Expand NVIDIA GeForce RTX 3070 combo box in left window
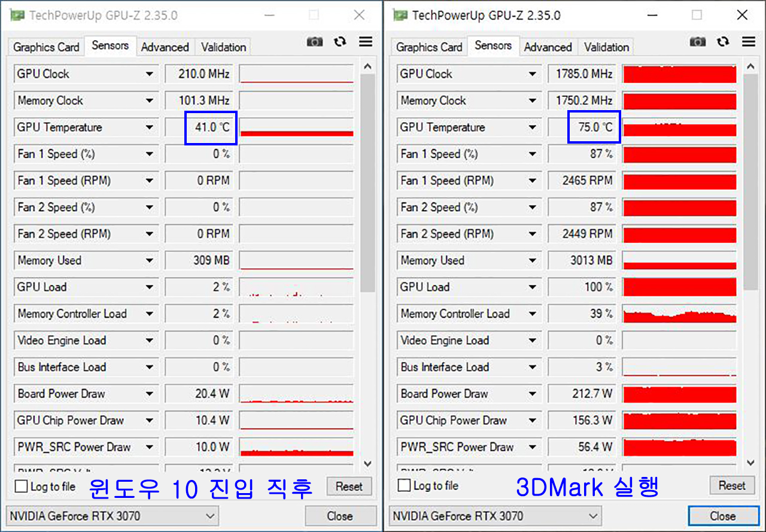766x532 pixels. tap(210, 516)
